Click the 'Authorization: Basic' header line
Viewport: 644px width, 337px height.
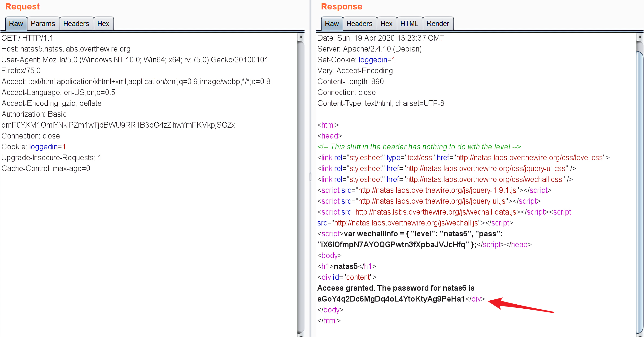34,114
